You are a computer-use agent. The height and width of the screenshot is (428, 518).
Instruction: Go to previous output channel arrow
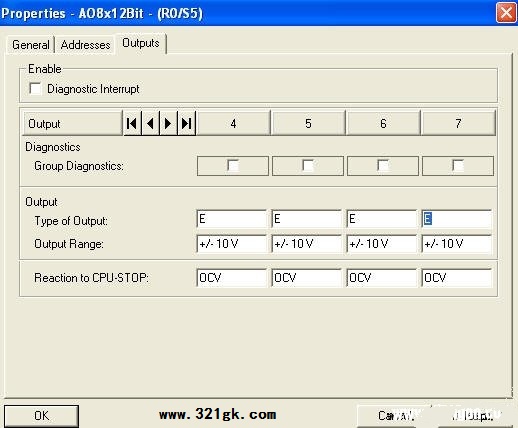point(150,124)
